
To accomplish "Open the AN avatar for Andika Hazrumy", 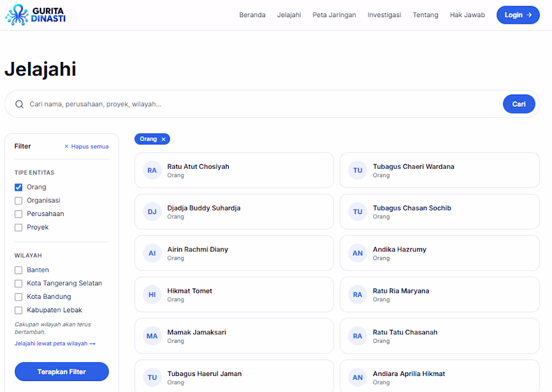I will 358,253.
